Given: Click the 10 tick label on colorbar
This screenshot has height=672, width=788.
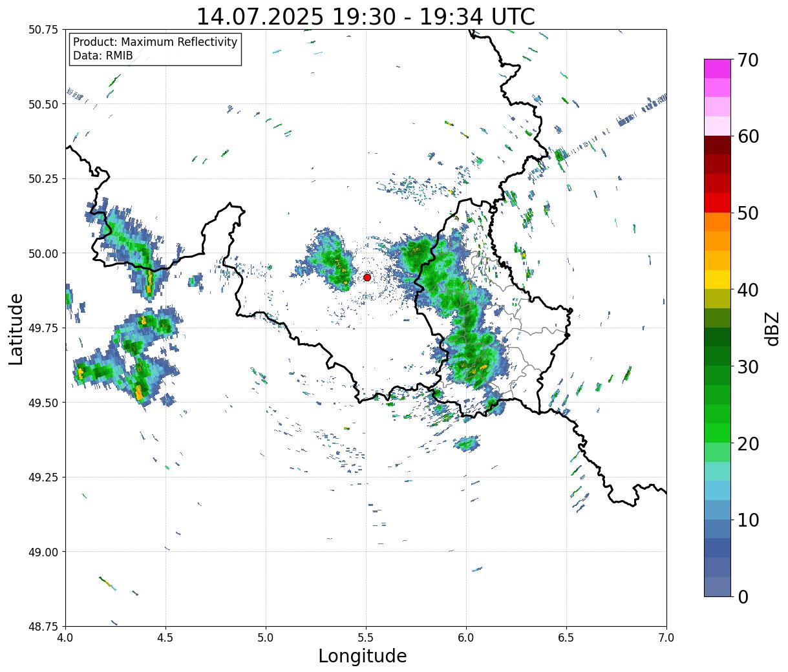Looking at the screenshot, I should click(x=748, y=520).
